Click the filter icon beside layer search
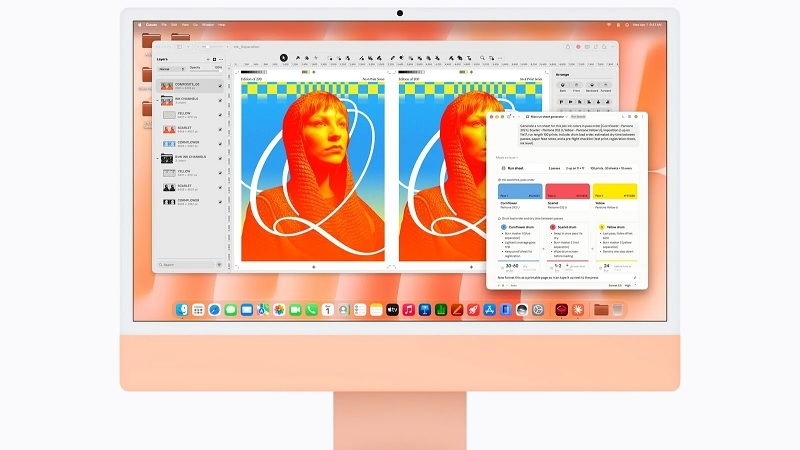800x450 pixels. 219,265
